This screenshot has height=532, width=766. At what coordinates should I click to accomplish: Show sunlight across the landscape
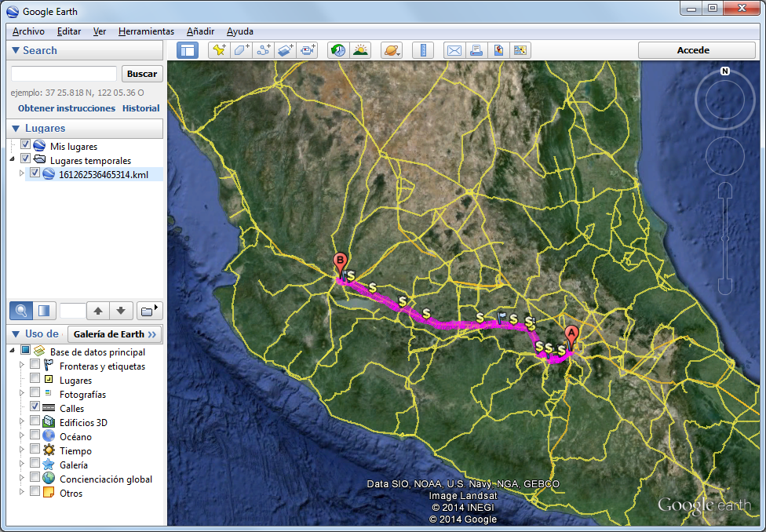[x=360, y=50]
